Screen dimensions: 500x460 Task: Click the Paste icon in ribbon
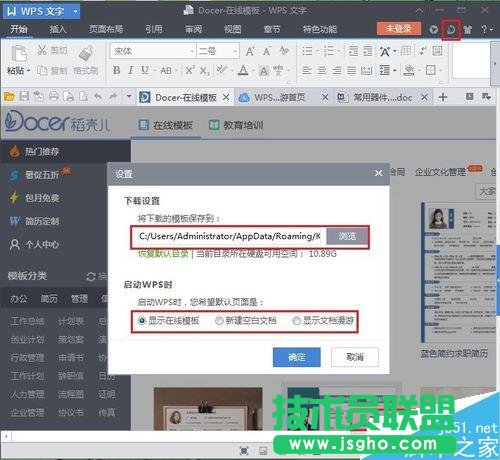click(19, 53)
